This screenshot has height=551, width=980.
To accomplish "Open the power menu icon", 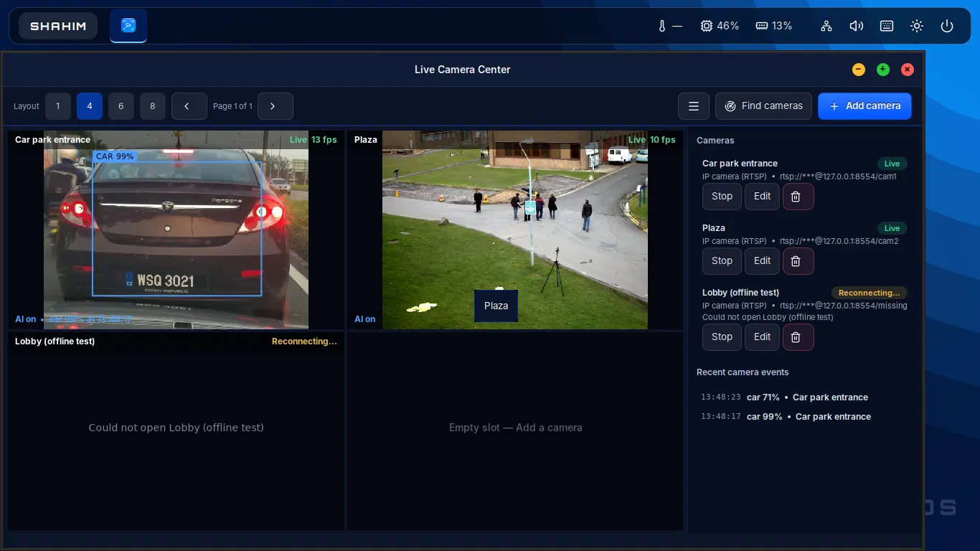I will 947,26.
